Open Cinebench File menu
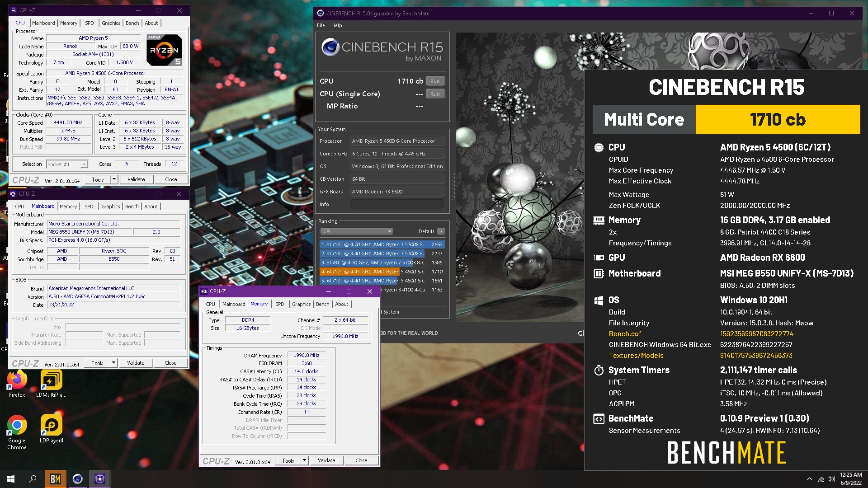This screenshot has width=868, height=488. (321, 25)
